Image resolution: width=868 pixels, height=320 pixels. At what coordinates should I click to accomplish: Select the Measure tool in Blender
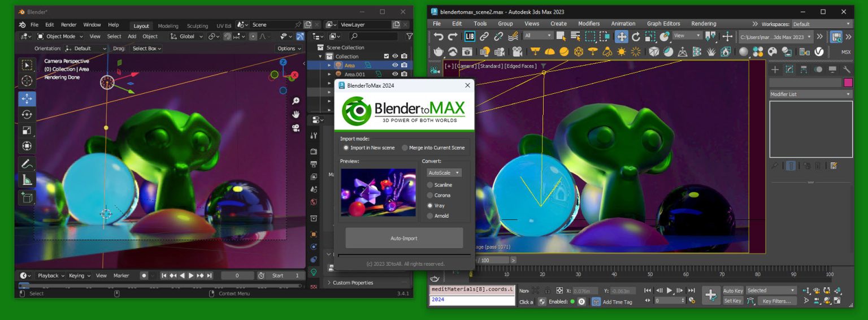pos(27,180)
